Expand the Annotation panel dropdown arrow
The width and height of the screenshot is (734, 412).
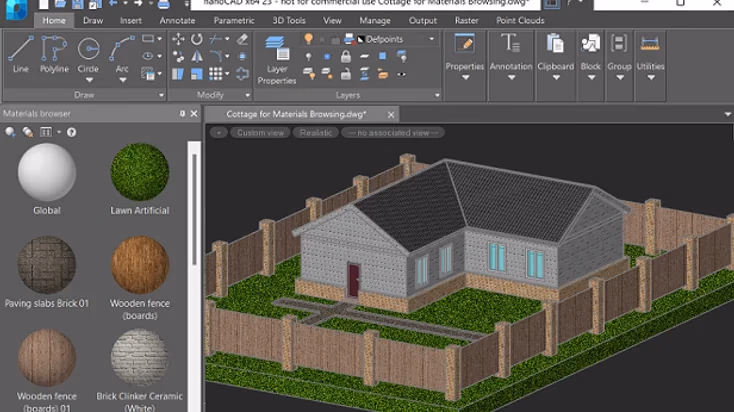click(x=511, y=78)
